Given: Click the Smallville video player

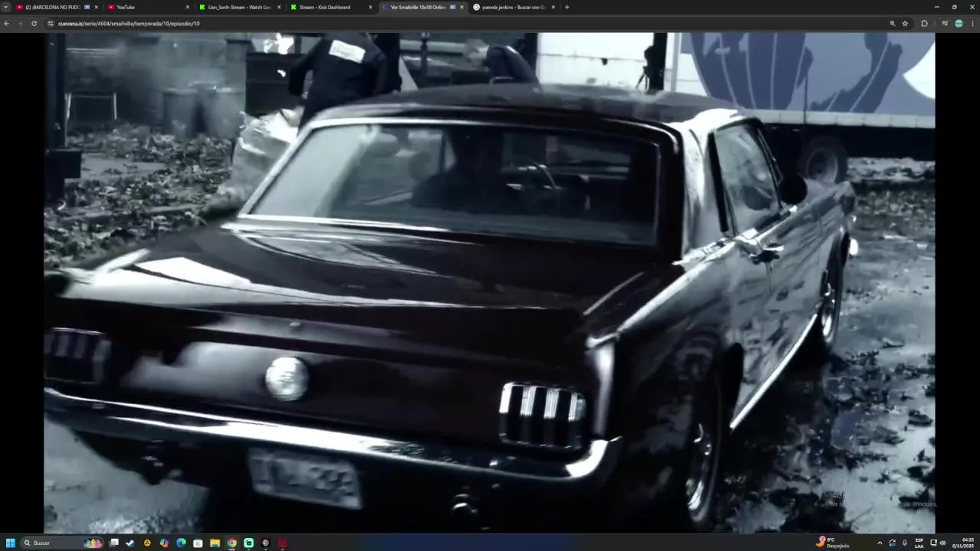Looking at the screenshot, I should [x=489, y=282].
